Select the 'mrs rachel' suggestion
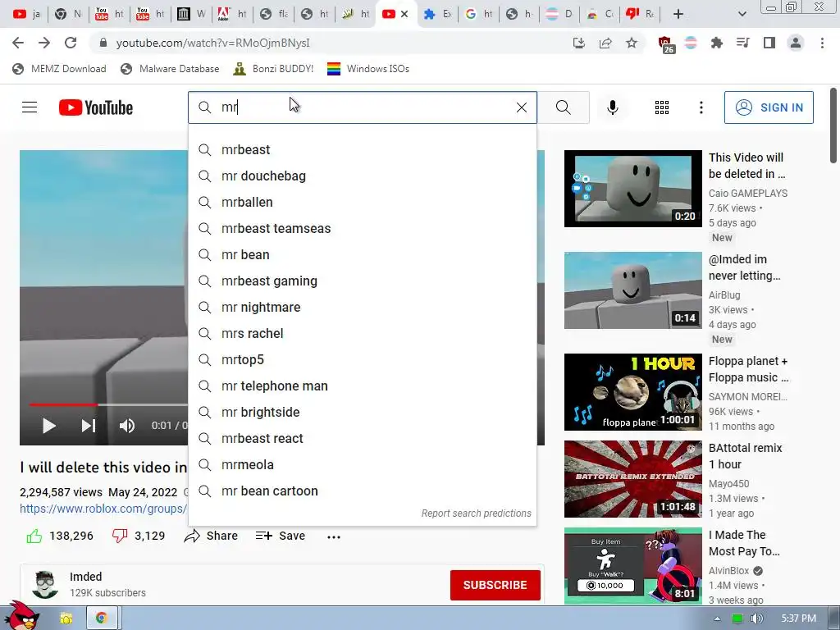This screenshot has width=840, height=630. click(x=362, y=333)
